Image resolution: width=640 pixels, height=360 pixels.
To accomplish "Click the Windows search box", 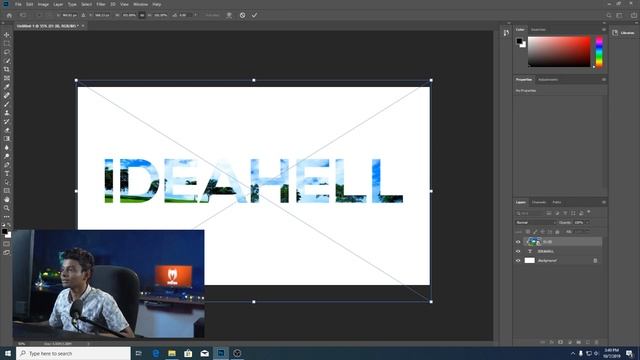I will tap(73, 353).
